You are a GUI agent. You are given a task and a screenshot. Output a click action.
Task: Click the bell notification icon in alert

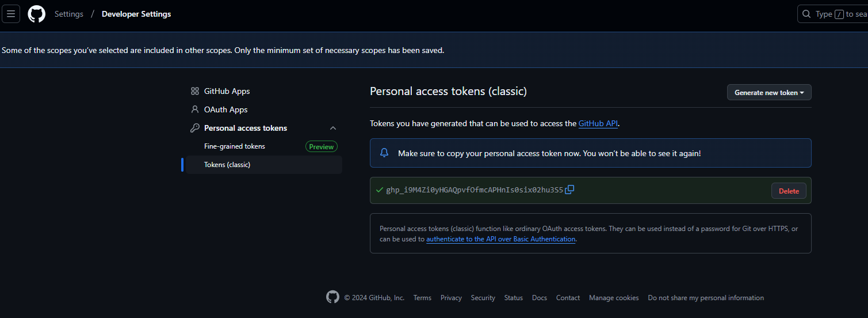[x=384, y=153]
